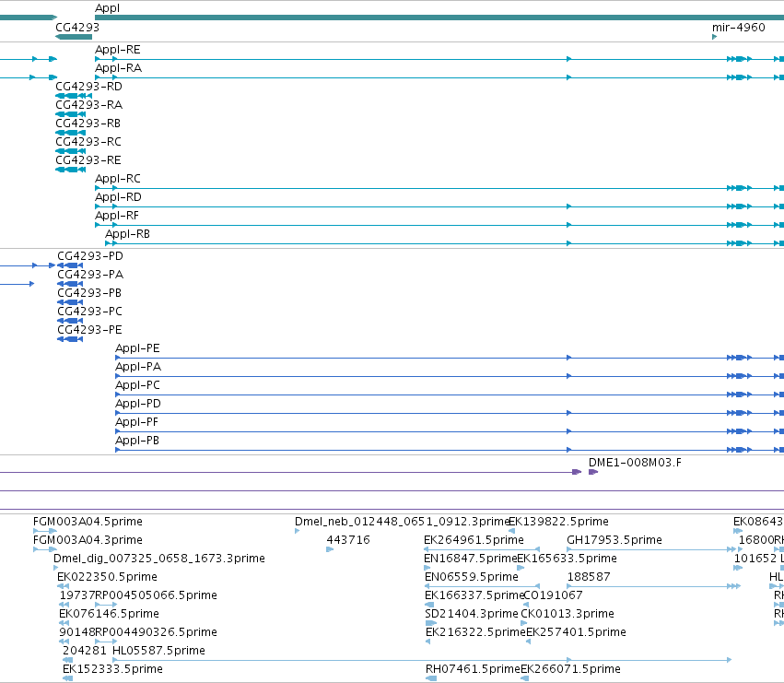The image size is (784, 683).
Task: Click the teal gene arrow beneath CG4293 label
Action: tap(74, 37)
